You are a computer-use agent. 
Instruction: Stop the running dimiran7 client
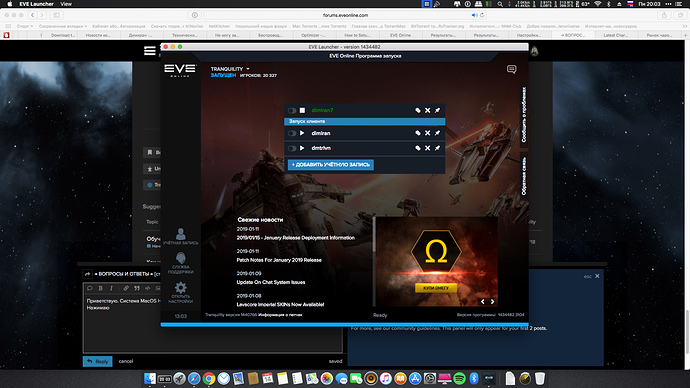[x=302, y=110]
